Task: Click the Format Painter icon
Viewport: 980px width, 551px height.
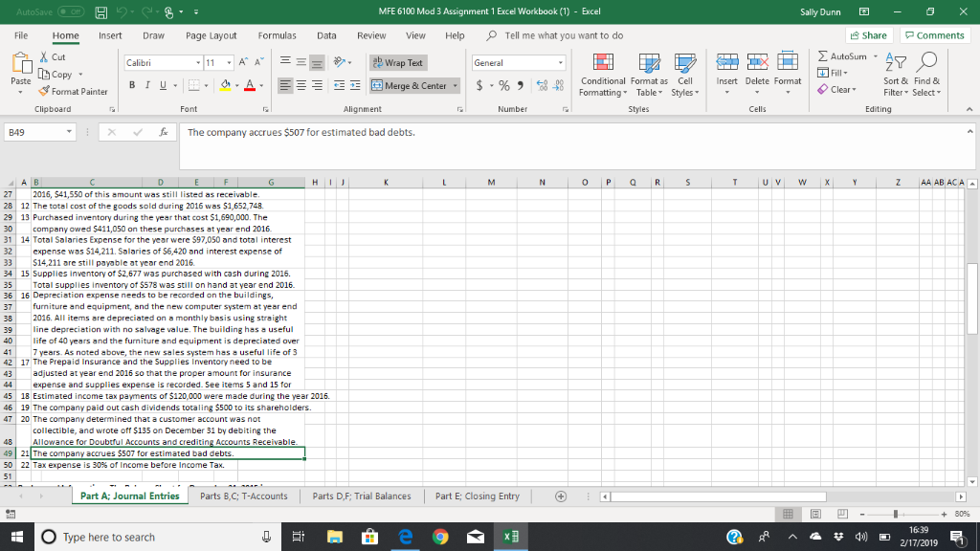Action: 46,93
